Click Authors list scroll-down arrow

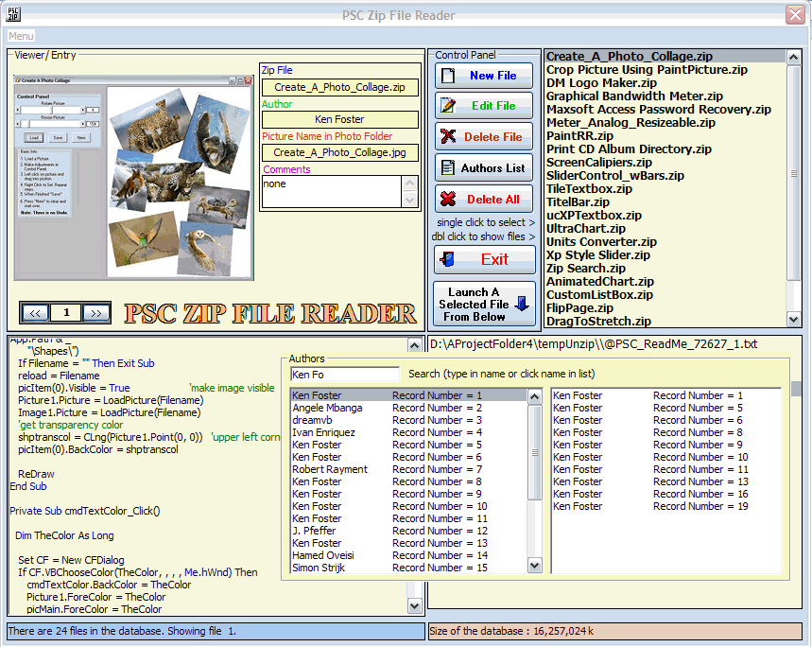pos(535,566)
